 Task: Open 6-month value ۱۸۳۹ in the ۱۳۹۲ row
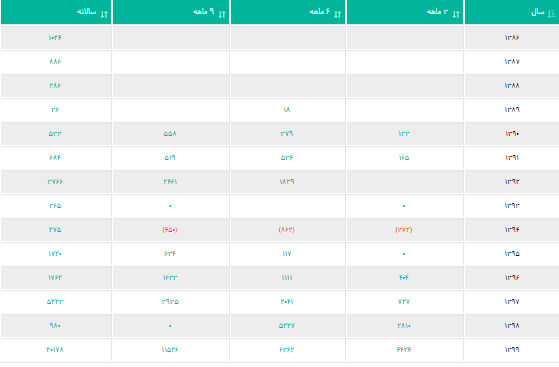[287, 182]
